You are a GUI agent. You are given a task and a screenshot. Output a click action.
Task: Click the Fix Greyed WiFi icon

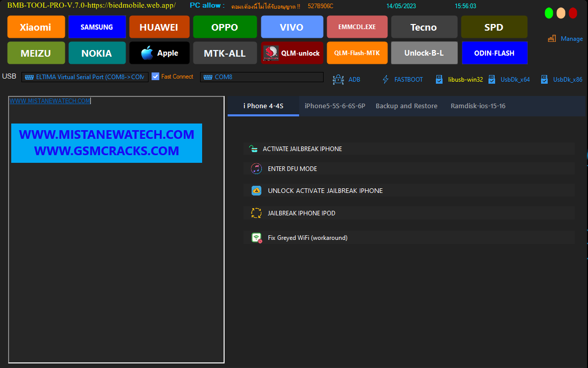click(257, 238)
